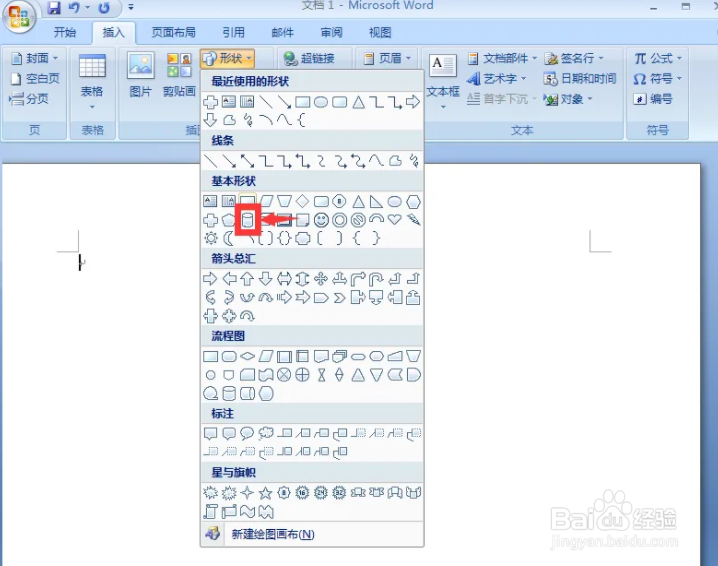The width and height of the screenshot is (718, 566).
Task: Select the flowchart decision diamond
Action: (247, 356)
